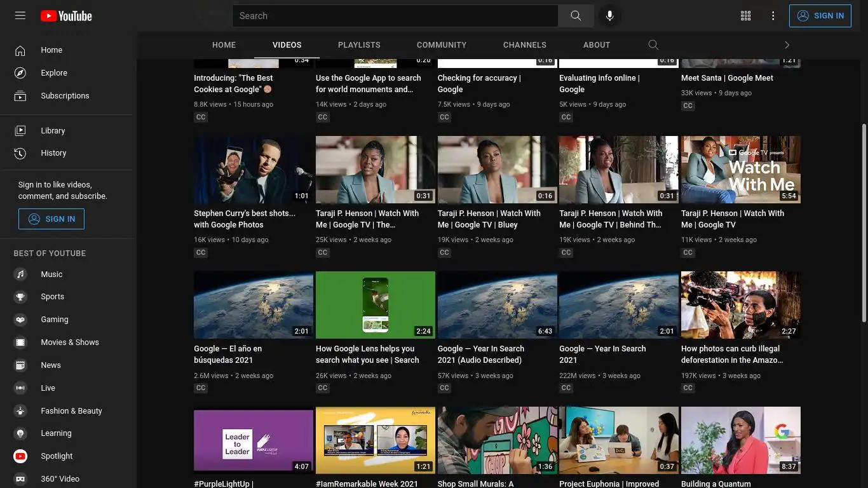Open the PLAYLISTS channel tab
Image resolution: width=868 pixels, height=488 pixels.
tap(359, 45)
